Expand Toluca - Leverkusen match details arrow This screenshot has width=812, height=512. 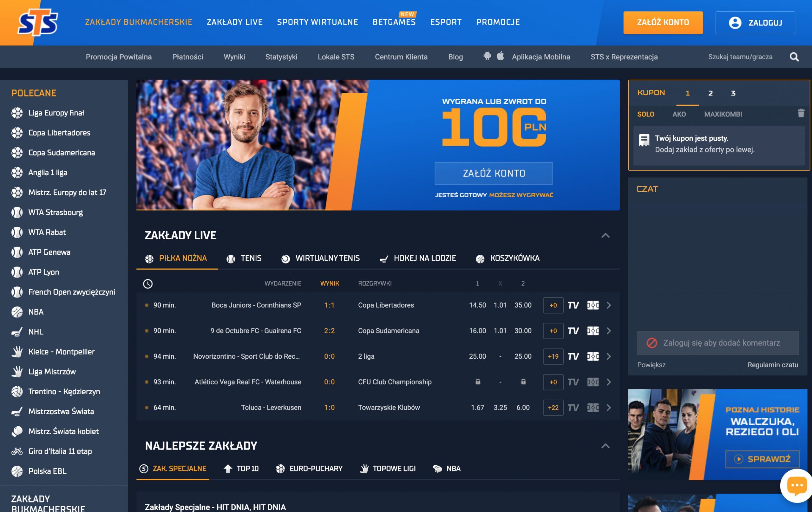coord(609,407)
